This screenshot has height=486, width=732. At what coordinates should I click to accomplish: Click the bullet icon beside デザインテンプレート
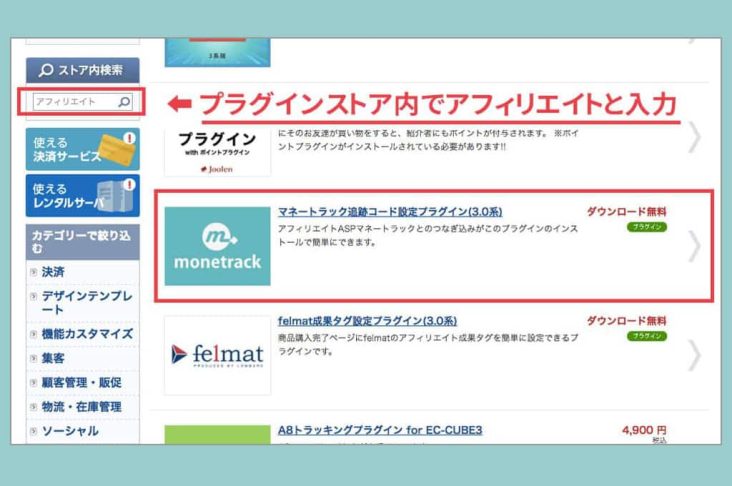[x=34, y=296]
